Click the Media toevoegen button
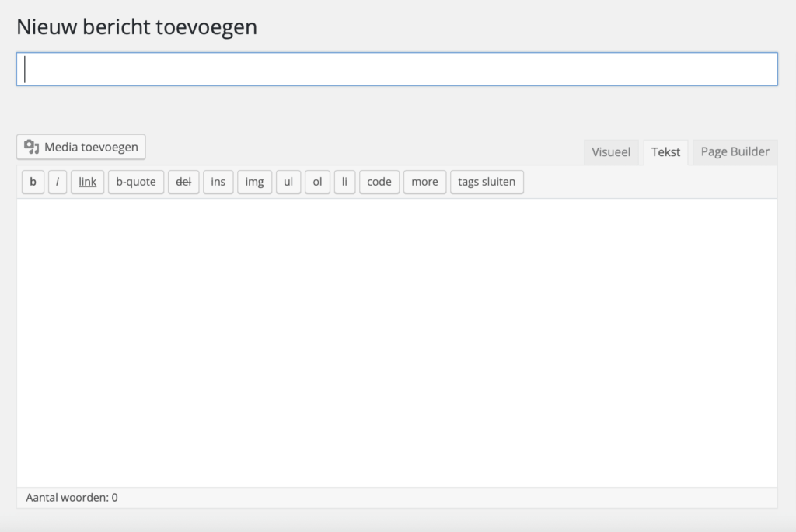The width and height of the screenshot is (796, 532). click(x=81, y=147)
